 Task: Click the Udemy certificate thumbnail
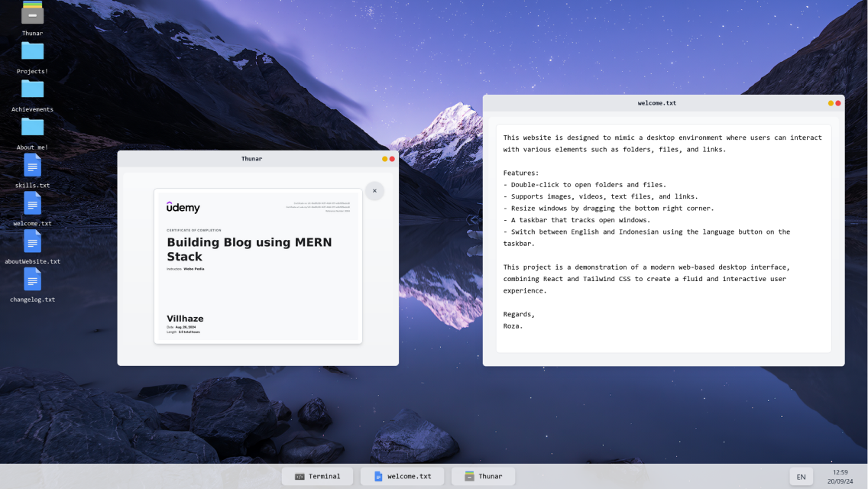click(x=257, y=265)
